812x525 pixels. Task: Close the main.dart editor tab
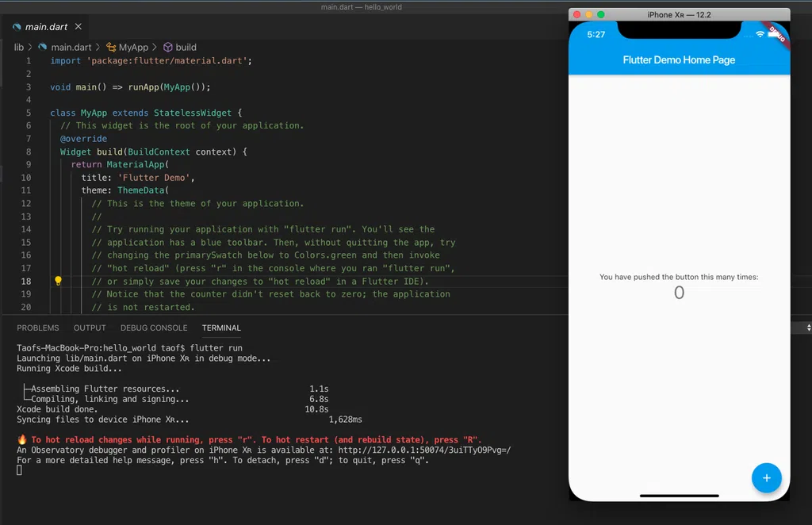(79, 26)
